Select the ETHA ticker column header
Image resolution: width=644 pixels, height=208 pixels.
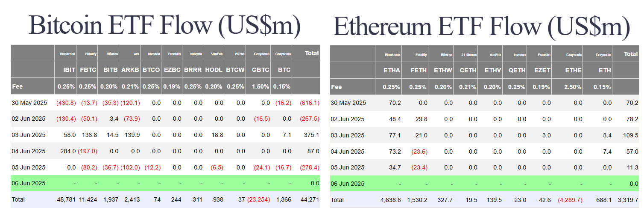click(392, 70)
